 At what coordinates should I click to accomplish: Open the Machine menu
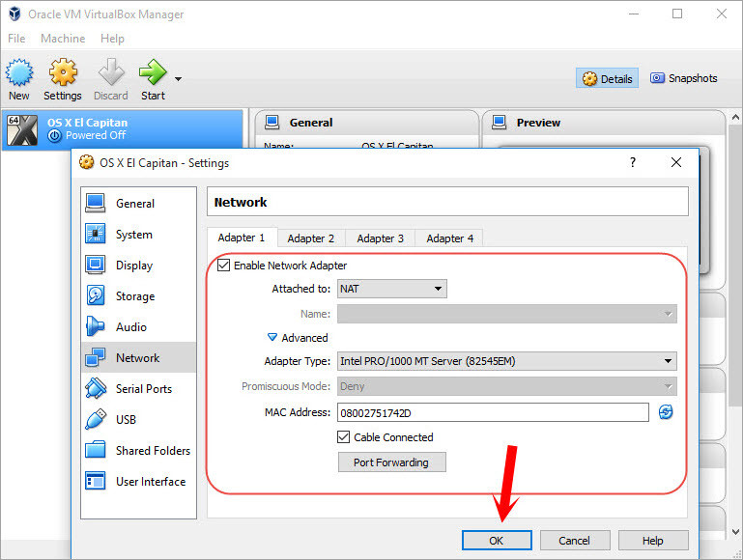(x=63, y=39)
